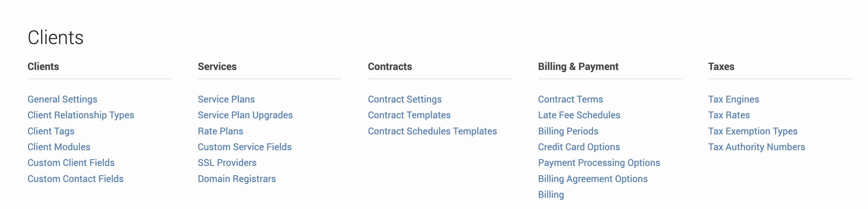This screenshot has height=209, width=868.
Task: Open Billing Agreement Options
Action: click(x=592, y=179)
